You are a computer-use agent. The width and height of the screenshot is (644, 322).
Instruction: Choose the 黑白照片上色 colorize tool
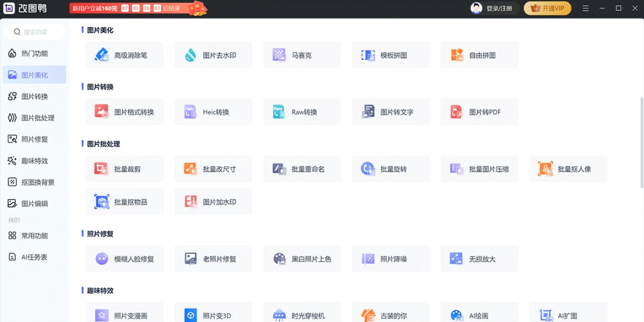pos(302,259)
